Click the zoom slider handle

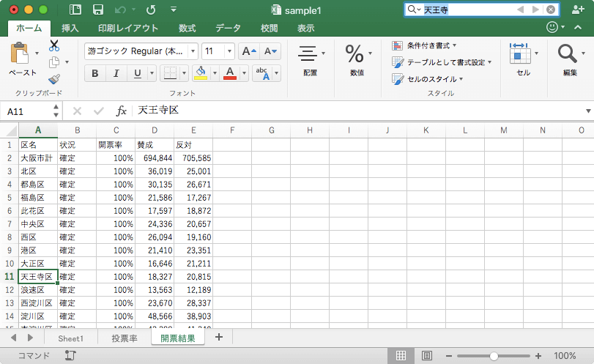coord(493,356)
